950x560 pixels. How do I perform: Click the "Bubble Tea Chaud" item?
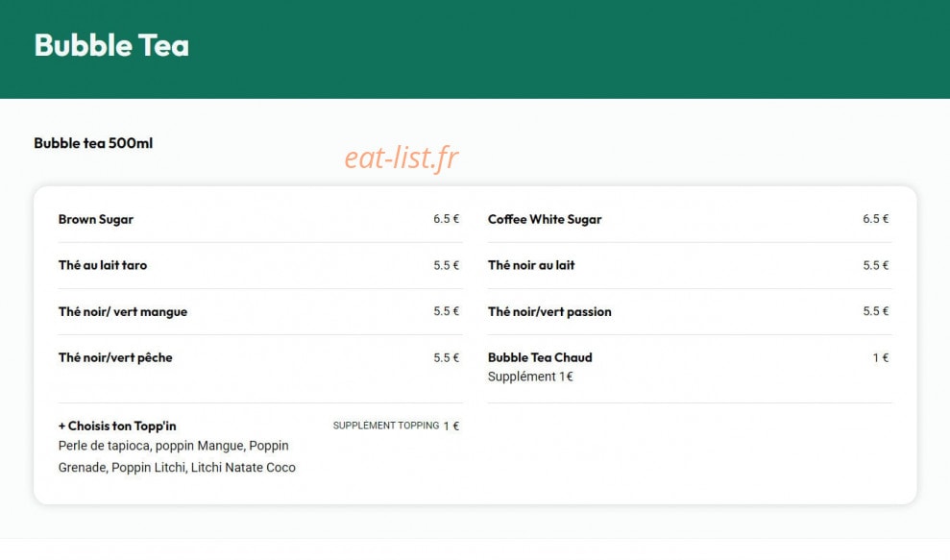click(540, 357)
